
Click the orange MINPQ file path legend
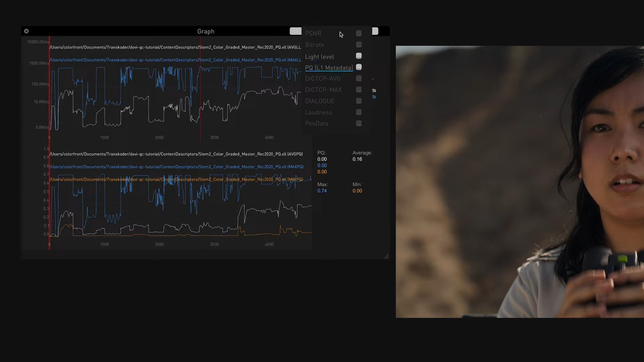click(x=176, y=179)
